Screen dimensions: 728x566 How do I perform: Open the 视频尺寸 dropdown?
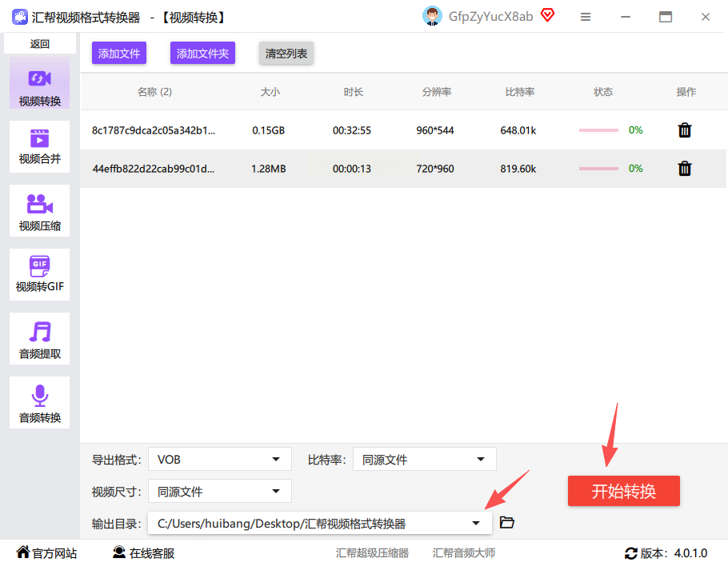[x=220, y=492]
